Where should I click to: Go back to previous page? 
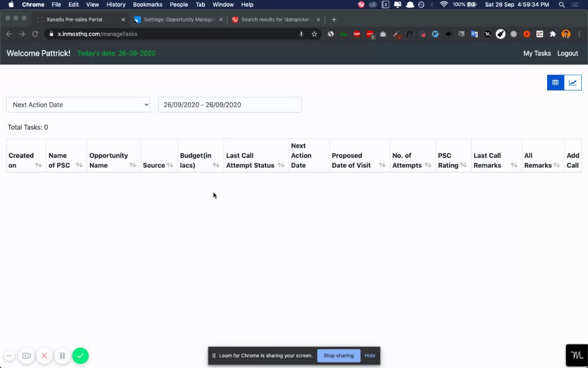pyautogui.click(x=9, y=34)
